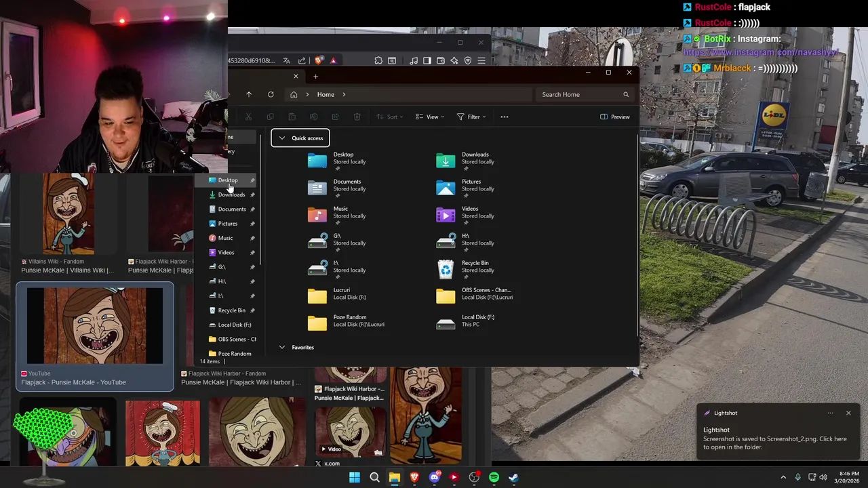Collapse the Quick access section
Viewport: 868px width, 488px height.
pos(282,138)
